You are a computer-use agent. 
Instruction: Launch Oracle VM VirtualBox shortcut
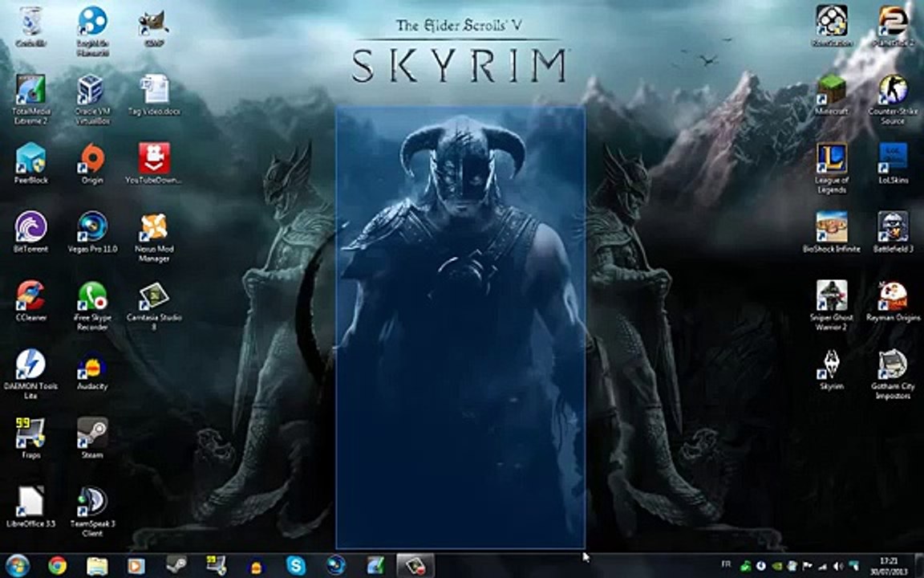coord(92,99)
